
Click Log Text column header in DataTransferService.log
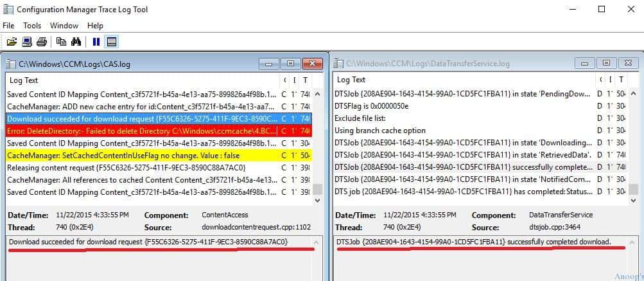tap(464, 80)
